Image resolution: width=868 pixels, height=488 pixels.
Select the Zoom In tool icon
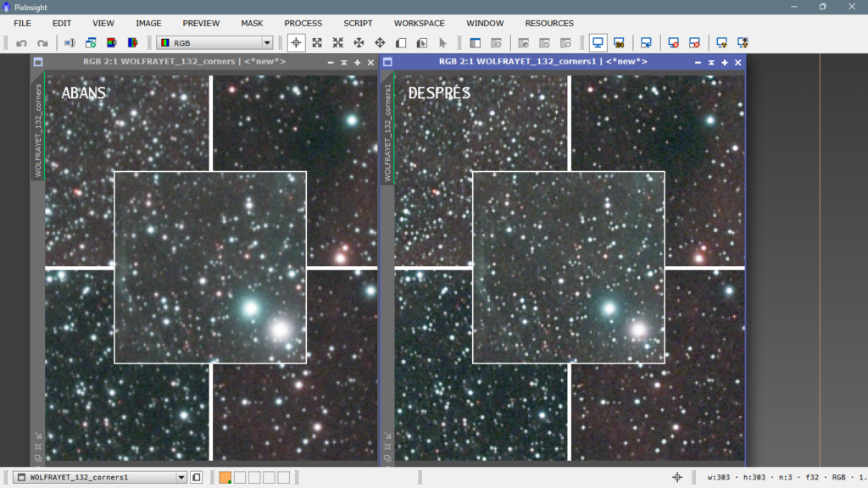click(x=317, y=42)
